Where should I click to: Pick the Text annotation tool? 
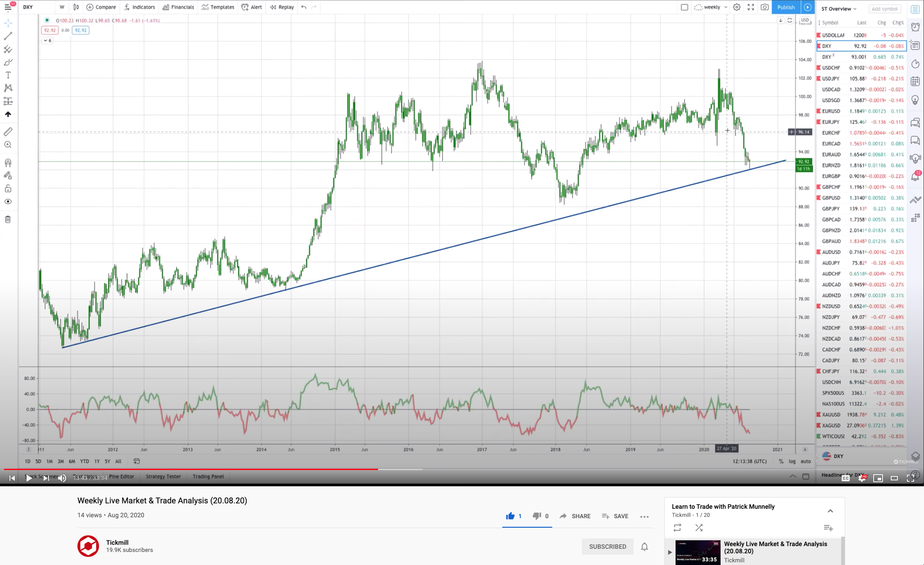click(8, 75)
